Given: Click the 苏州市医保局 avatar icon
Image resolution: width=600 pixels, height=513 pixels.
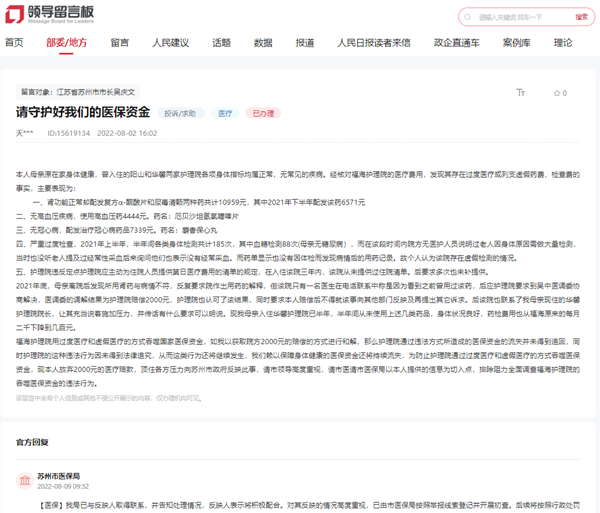Looking at the screenshot, I should tap(25, 480).
